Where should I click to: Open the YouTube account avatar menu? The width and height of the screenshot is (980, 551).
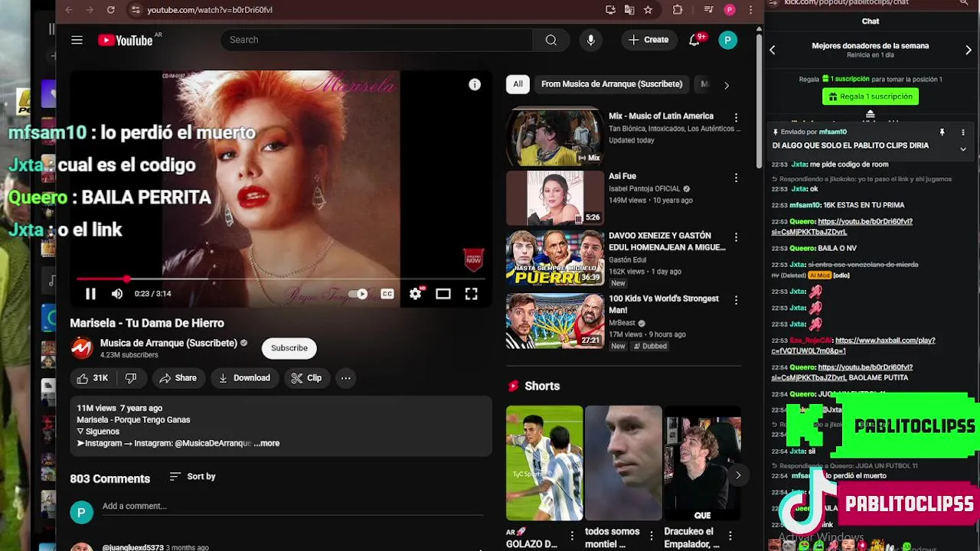(727, 40)
